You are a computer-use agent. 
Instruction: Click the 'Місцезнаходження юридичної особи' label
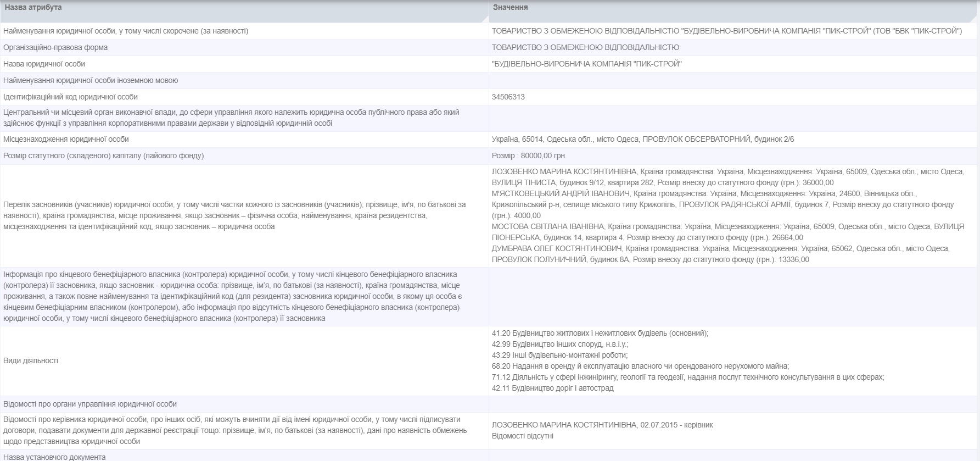(x=66, y=140)
